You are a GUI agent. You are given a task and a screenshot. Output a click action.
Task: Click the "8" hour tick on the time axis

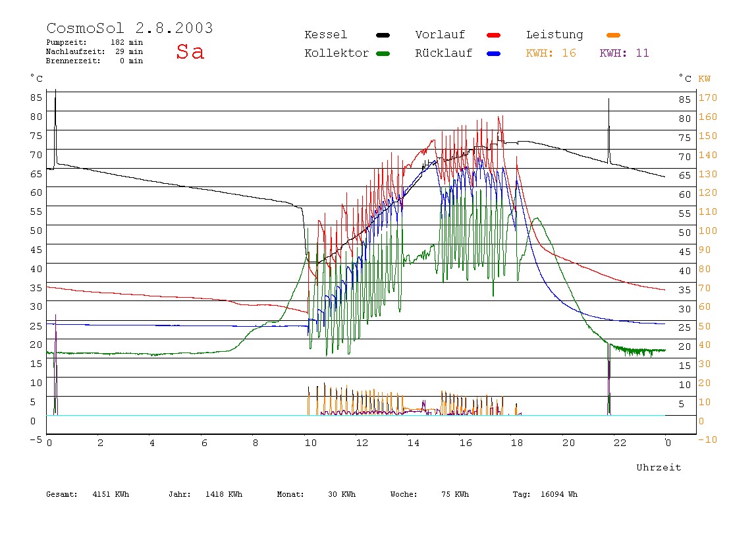point(256,443)
